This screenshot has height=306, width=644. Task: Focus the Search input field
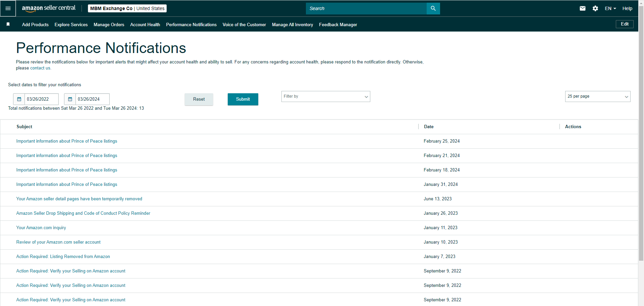[x=366, y=8]
